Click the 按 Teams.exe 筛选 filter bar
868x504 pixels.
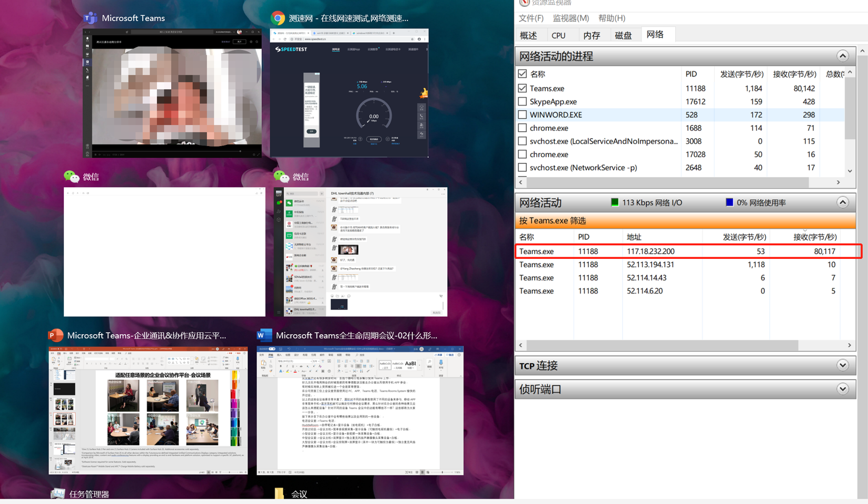click(686, 220)
